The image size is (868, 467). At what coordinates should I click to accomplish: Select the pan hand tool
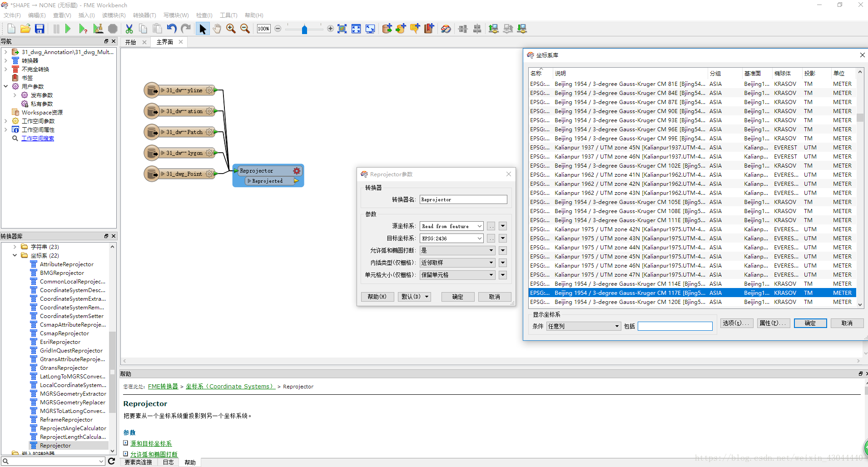217,29
